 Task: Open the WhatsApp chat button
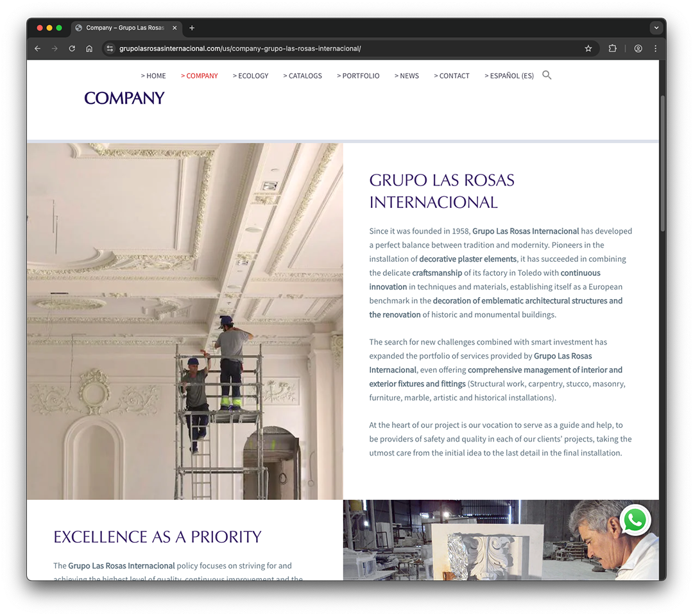pyautogui.click(x=635, y=520)
